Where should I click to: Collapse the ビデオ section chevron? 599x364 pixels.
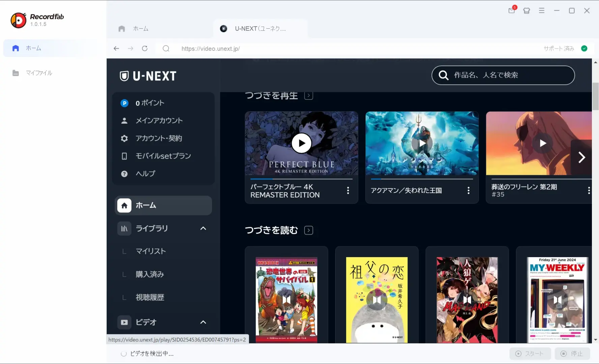tap(203, 322)
